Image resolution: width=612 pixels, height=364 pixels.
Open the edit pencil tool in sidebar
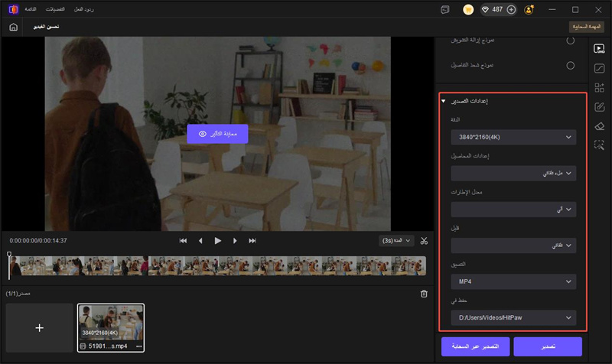pyautogui.click(x=600, y=106)
